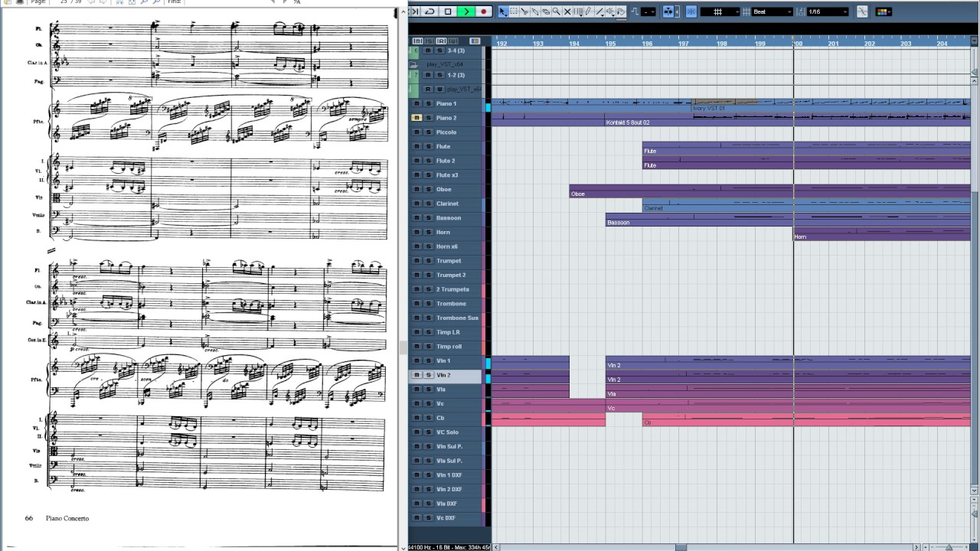The height and width of the screenshot is (551, 980).
Task: Select the Erase tool
Action: coord(546,11)
